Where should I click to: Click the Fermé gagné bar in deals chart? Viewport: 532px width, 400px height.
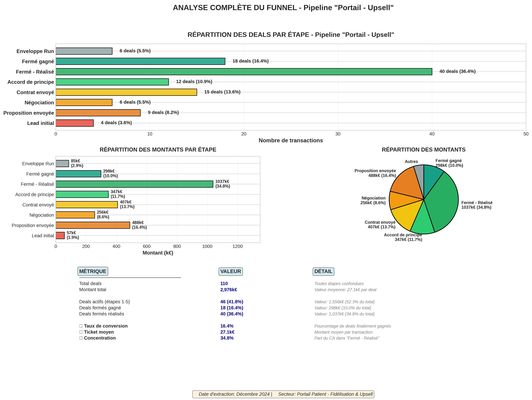pos(140,61)
